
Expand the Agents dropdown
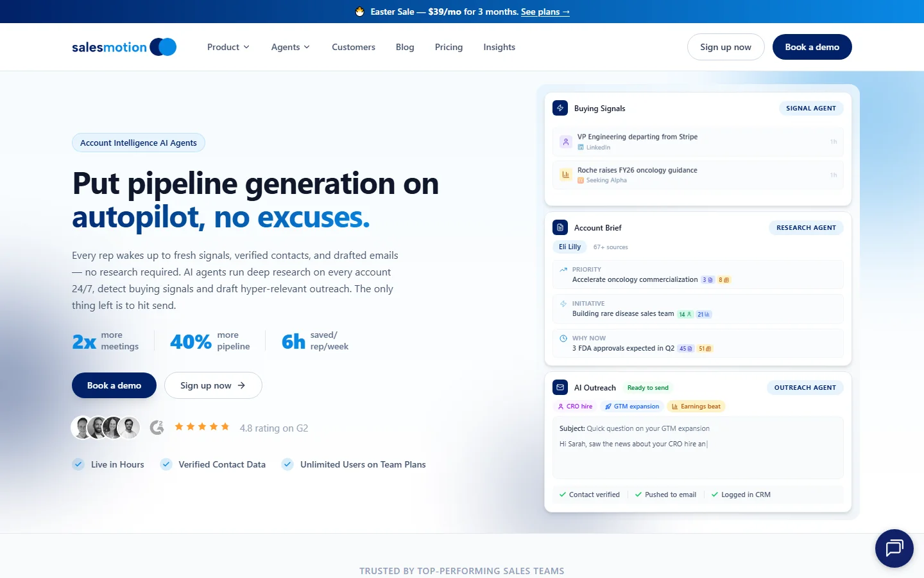pyautogui.click(x=290, y=47)
